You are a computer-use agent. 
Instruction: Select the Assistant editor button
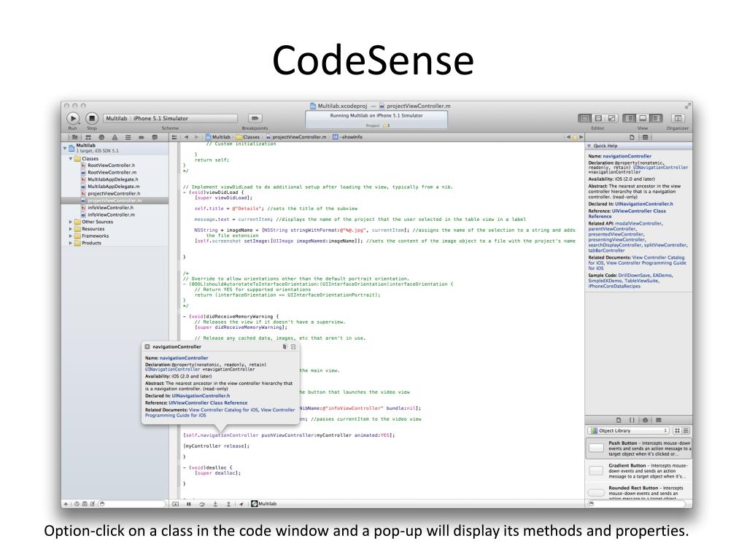tap(598, 118)
